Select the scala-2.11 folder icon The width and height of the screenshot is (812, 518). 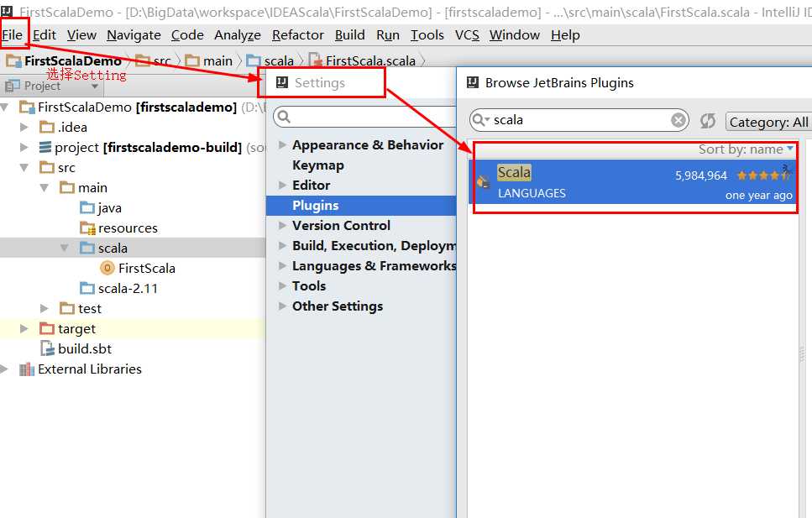click(87, 289)
